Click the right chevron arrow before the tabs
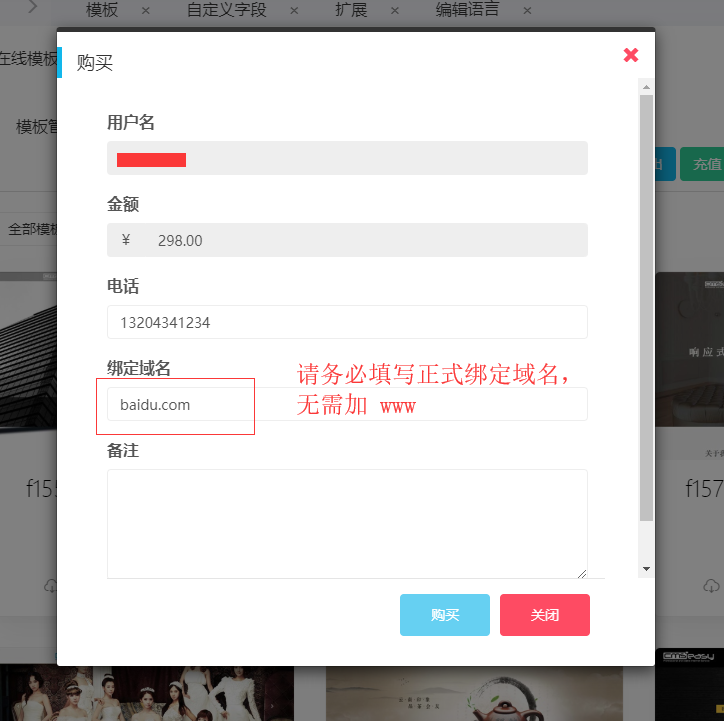This screenshot has width=724, height=721. [x=33, y=8]
